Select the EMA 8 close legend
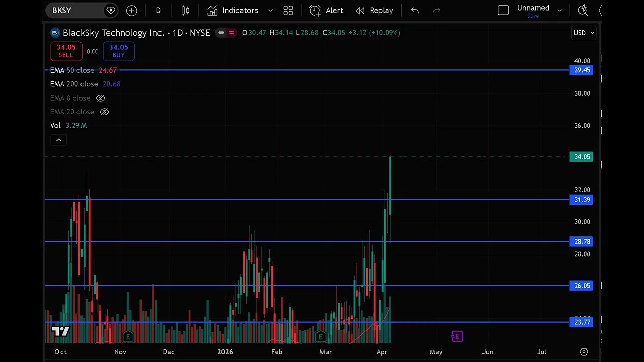 coord(70,98)
